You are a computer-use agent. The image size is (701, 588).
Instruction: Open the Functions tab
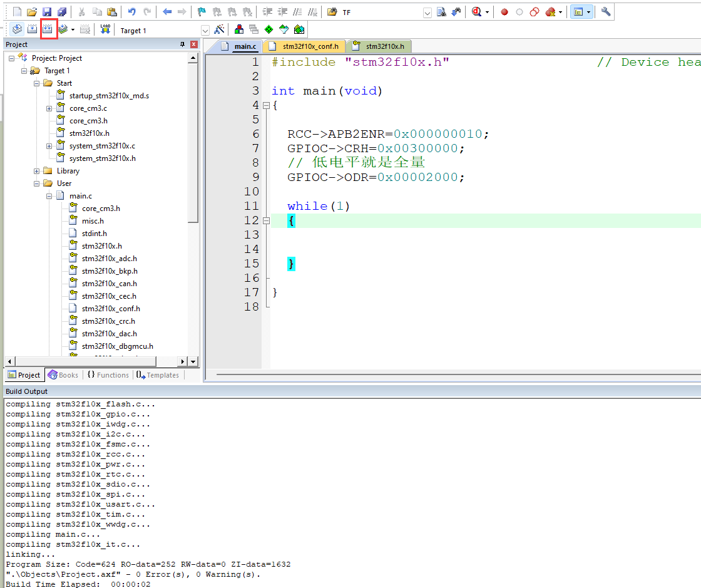108,374
